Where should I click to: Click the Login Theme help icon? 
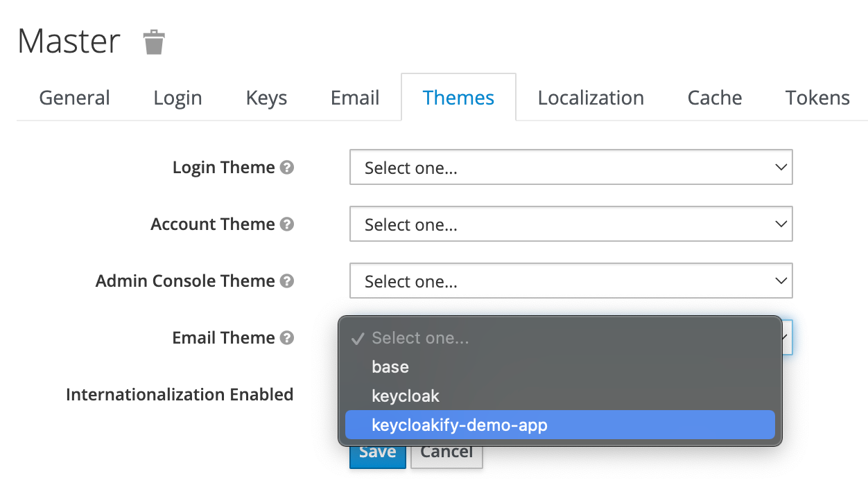pyautogui.click(x=287, y=168)
